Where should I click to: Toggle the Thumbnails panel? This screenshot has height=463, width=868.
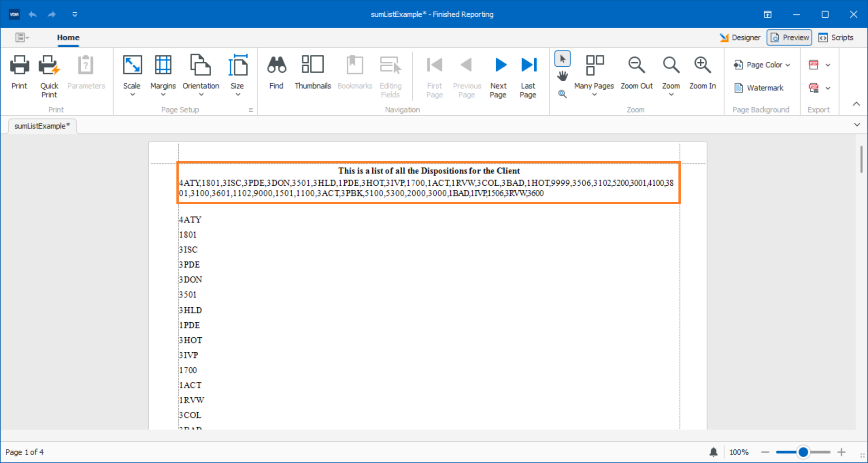(x=312, y=73)
